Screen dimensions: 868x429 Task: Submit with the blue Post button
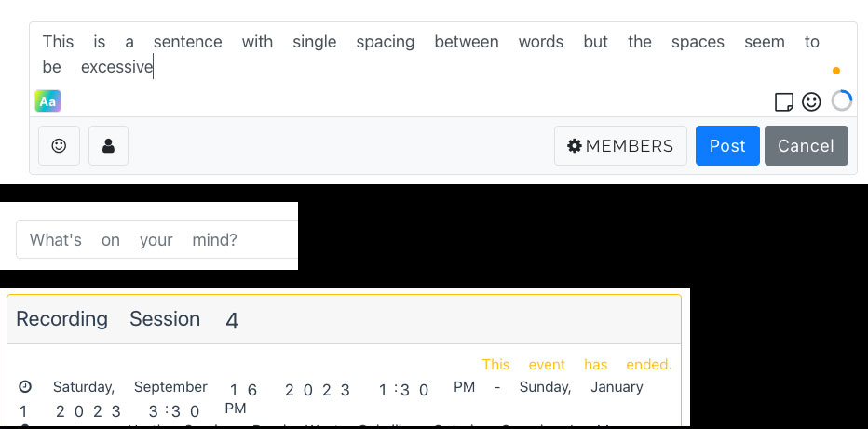coord(727,145)
